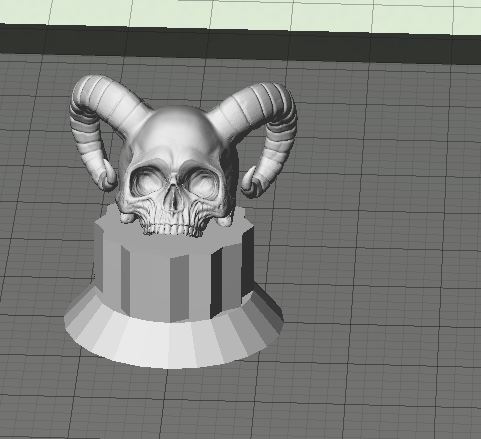Click the tip of the right horn
Image resolution: width=481 pixels, height=439 pixels.
click(x=251, y=183)
